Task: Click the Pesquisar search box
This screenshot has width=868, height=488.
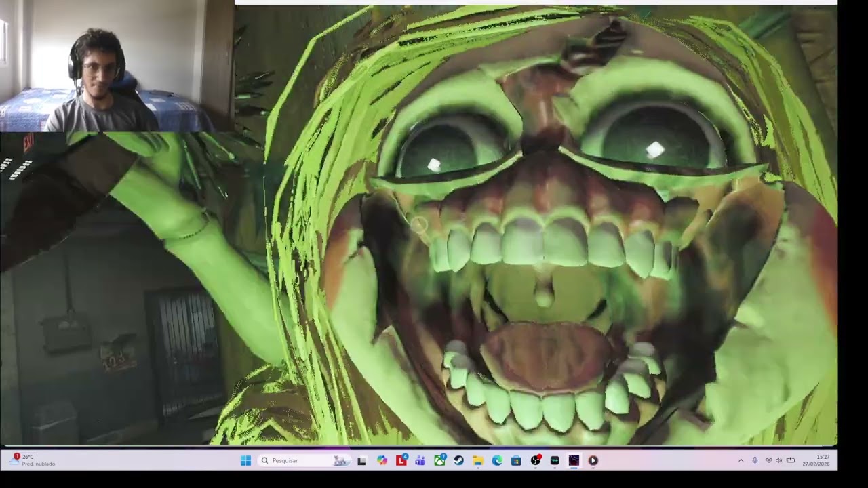Action: click(x=304, y=460)
